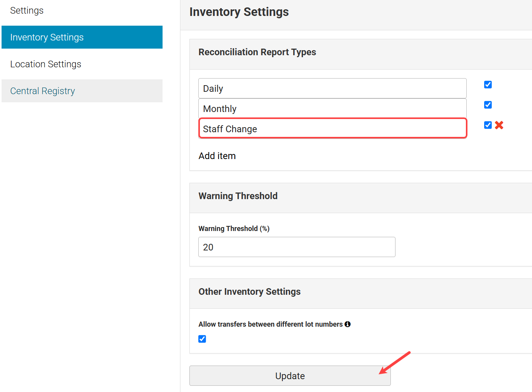This screenshot has height=392, width=532.
Task: Focus the Daily report type field
Action: [332, 89]
